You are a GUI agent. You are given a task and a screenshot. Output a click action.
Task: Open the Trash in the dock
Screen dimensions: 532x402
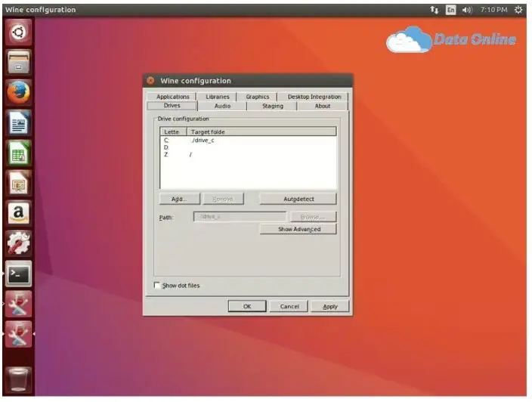[18, 380]
